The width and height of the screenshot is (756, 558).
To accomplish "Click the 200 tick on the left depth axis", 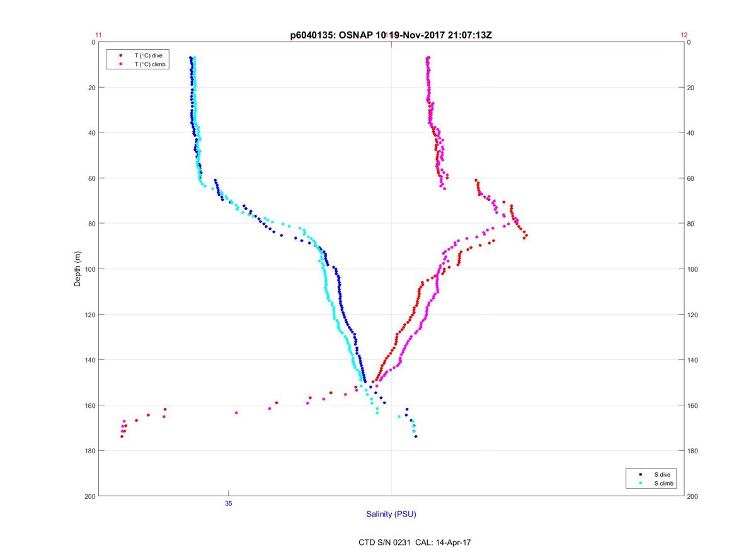I will click(x=89, y=496).
